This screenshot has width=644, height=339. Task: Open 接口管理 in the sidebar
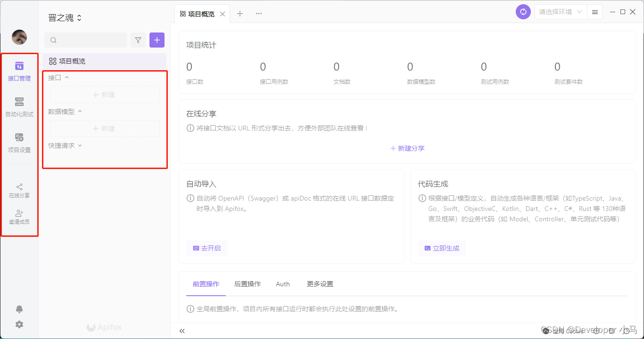point(19,71)
